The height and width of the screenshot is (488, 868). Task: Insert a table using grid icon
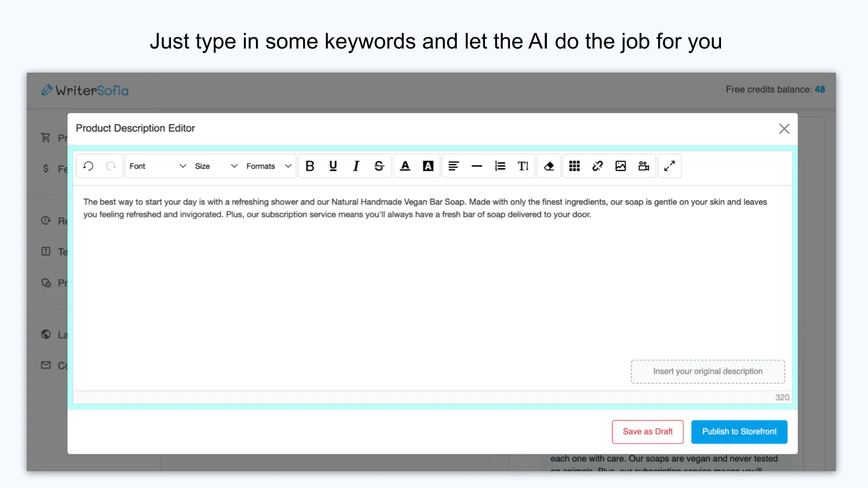(x=575, y=166)
